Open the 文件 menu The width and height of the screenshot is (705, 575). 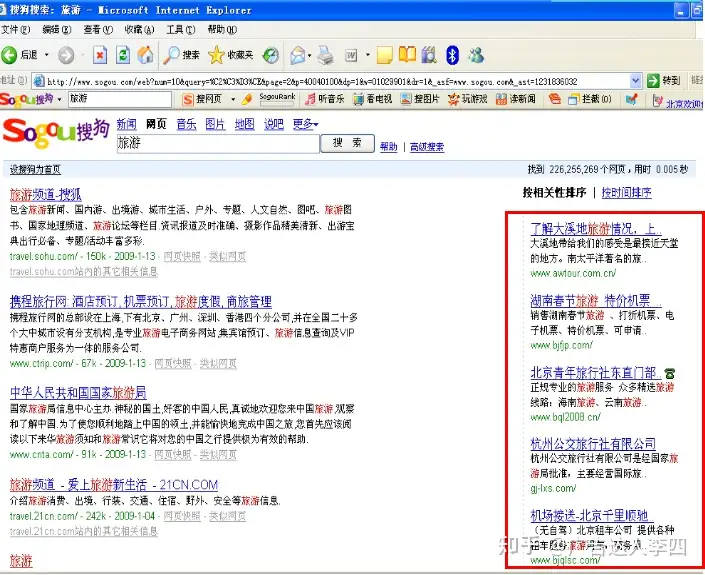coord(15,30)
